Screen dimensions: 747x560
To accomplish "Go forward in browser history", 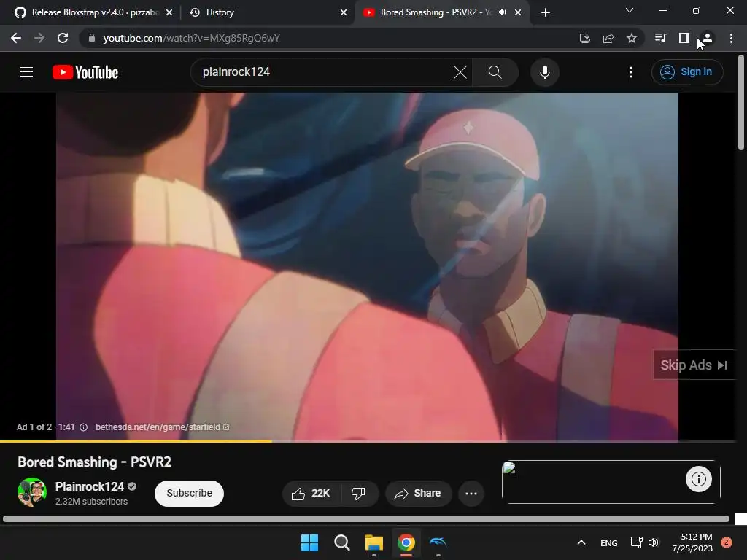I will (x=39, y=38).
